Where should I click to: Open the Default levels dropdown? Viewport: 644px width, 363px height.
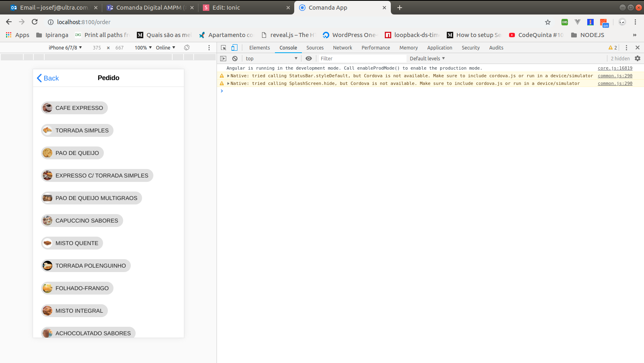pyautogui.click(x=427, y=58)
